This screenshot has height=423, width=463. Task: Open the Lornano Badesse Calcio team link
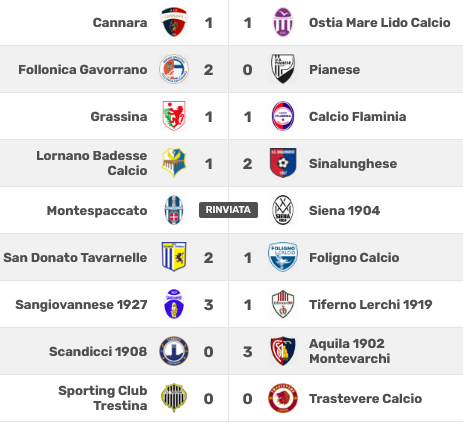[x=92, y=163]
